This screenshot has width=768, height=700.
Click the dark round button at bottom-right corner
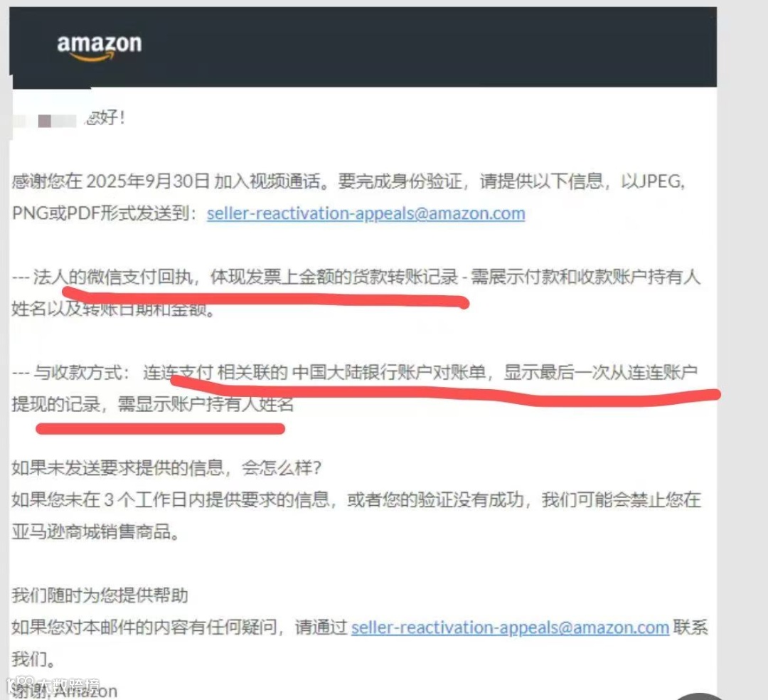pyautogui.click(x=699, y=696)
